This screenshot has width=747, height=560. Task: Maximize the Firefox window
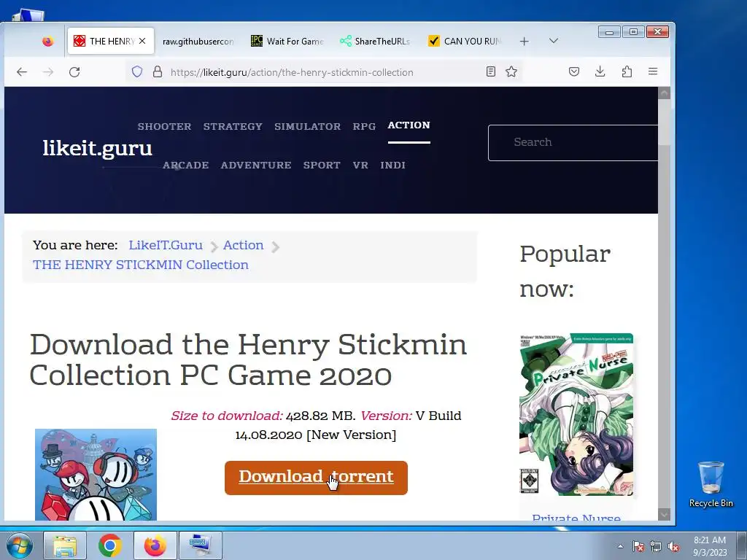tap(633, 32)
